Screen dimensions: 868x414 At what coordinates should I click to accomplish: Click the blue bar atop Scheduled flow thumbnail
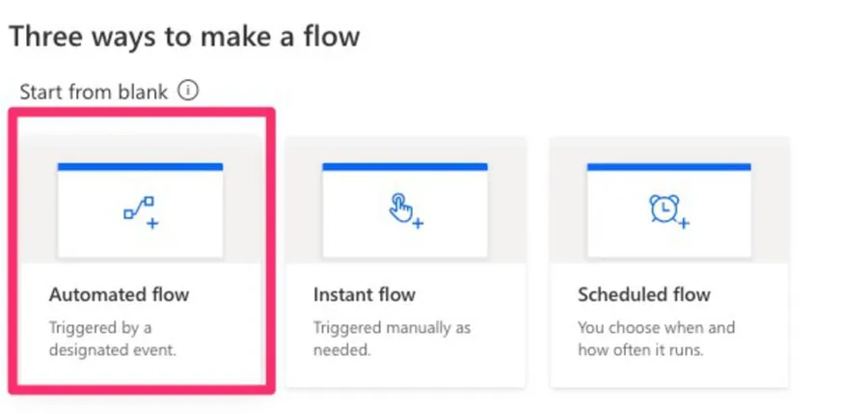[x=668, y=166]
